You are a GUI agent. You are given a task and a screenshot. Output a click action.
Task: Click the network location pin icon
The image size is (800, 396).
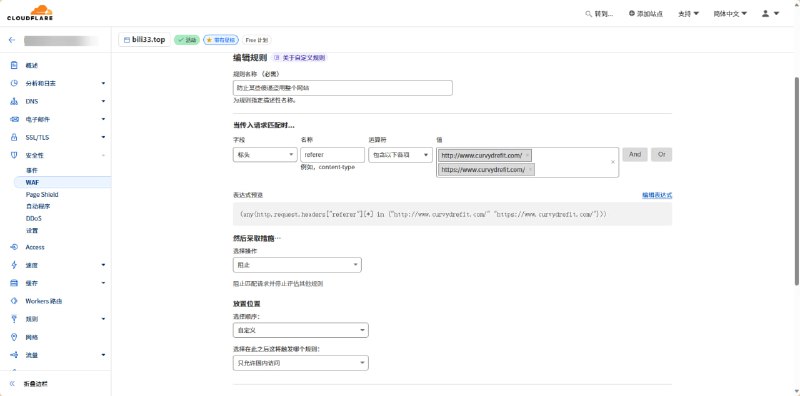coord(14,337)
